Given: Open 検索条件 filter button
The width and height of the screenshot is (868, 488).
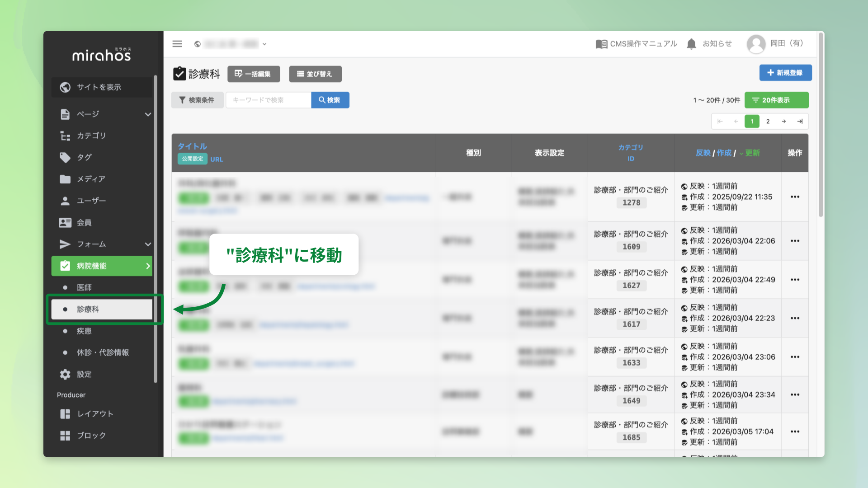Looking at the screenshot, I should 197,100.
